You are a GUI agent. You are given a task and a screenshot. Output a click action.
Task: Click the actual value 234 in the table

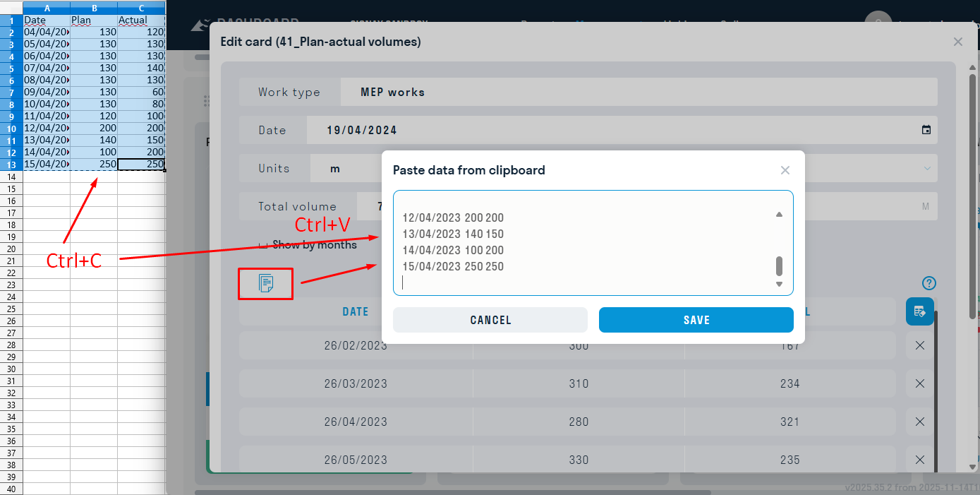click(790, 384)
